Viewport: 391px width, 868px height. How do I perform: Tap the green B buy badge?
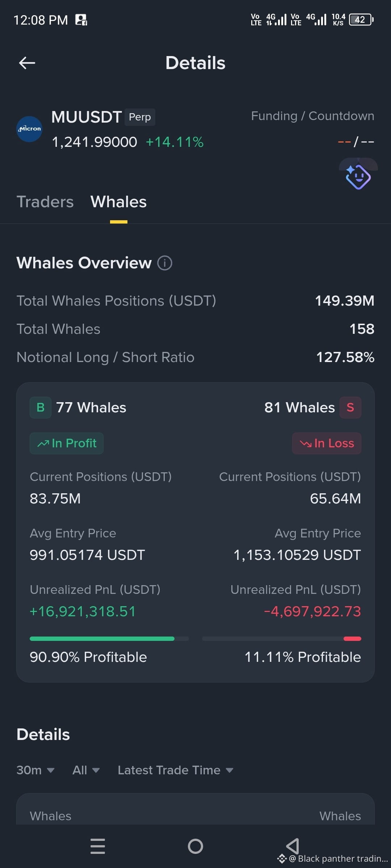tap(41, 408)
